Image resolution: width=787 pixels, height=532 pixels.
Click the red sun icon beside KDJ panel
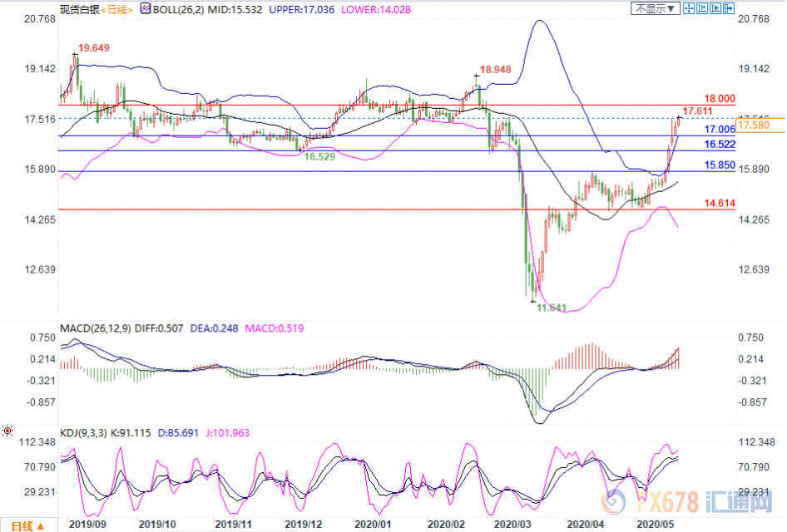[x=7, y=431]
